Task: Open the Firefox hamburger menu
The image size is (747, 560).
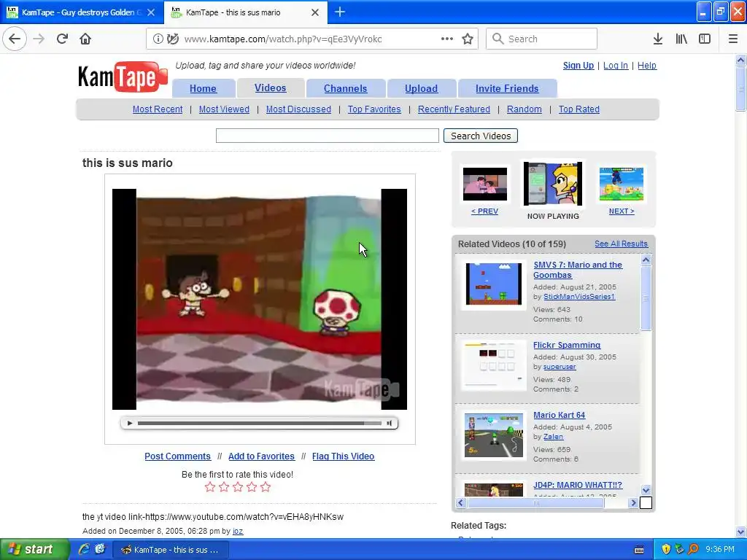Action: coord(733,39)
